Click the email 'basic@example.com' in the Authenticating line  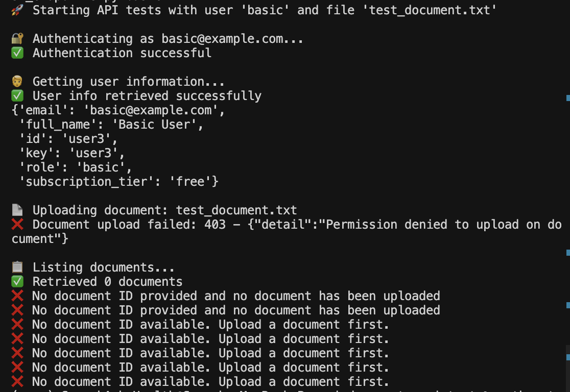[x=222, y=38]
